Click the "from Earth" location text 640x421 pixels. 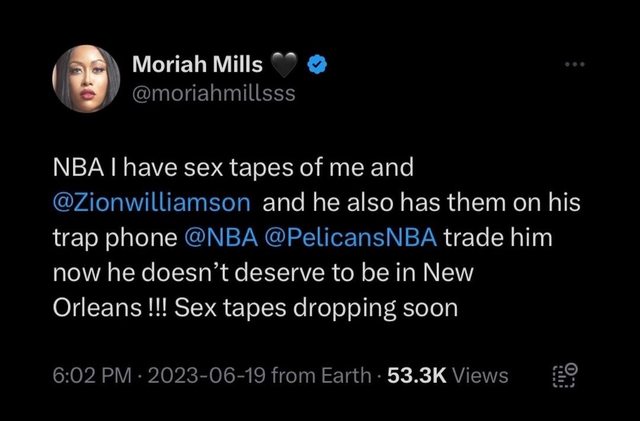point(317,376)
